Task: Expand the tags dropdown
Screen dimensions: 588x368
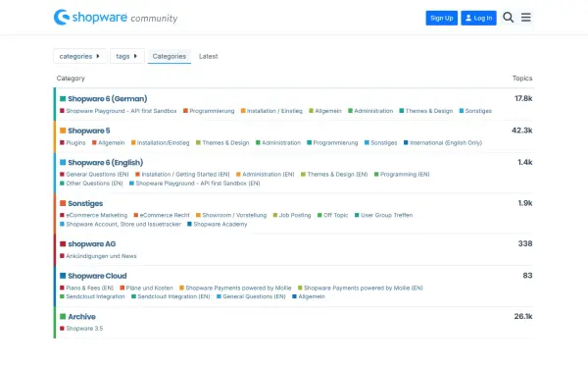Action: (x=127, y=56)
